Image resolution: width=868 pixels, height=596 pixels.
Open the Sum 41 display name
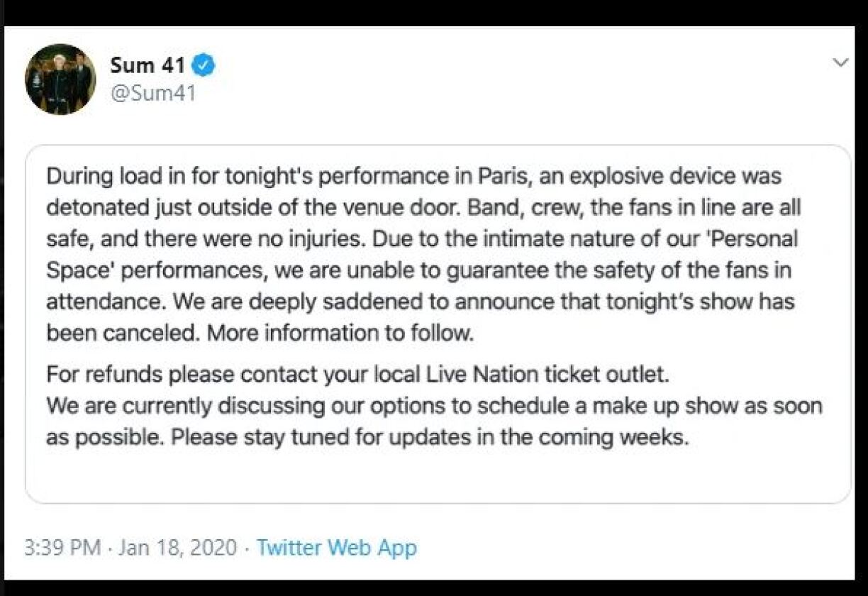coord(148,66)
